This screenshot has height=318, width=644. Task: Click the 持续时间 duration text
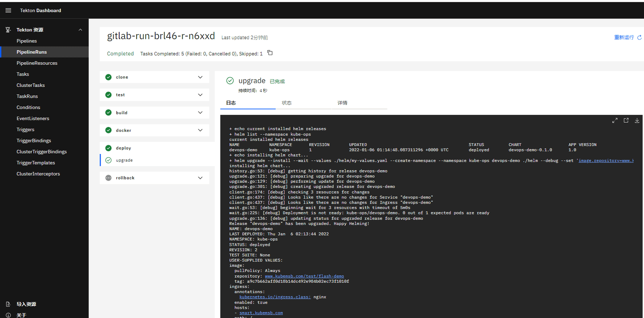[253, 91]
